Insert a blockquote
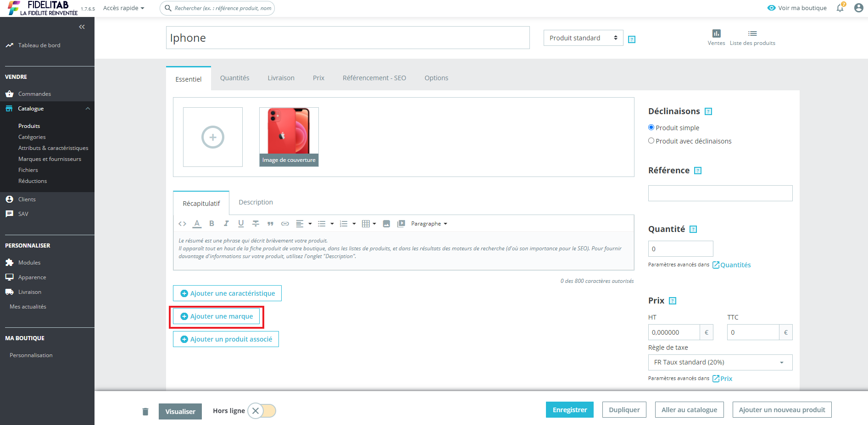 point(270,224)
